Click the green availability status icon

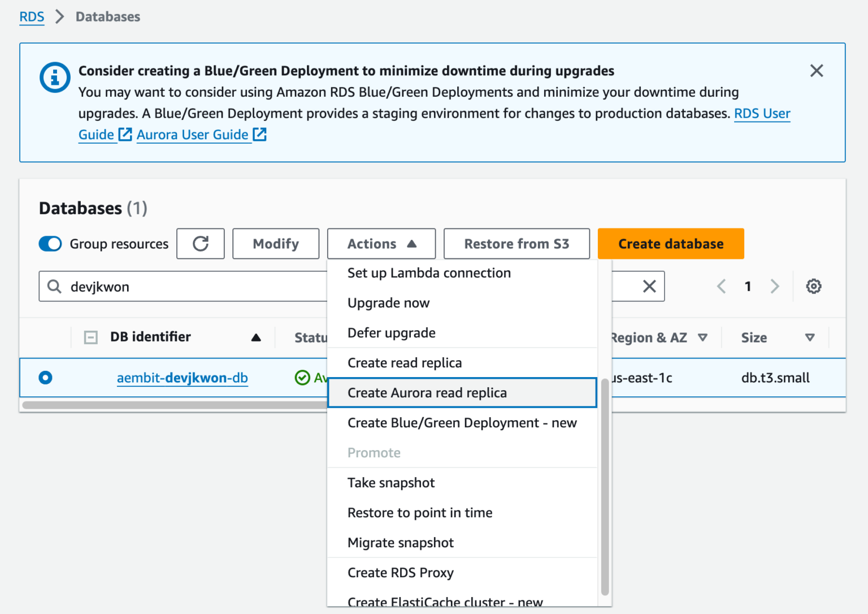(x=302, y=378)
